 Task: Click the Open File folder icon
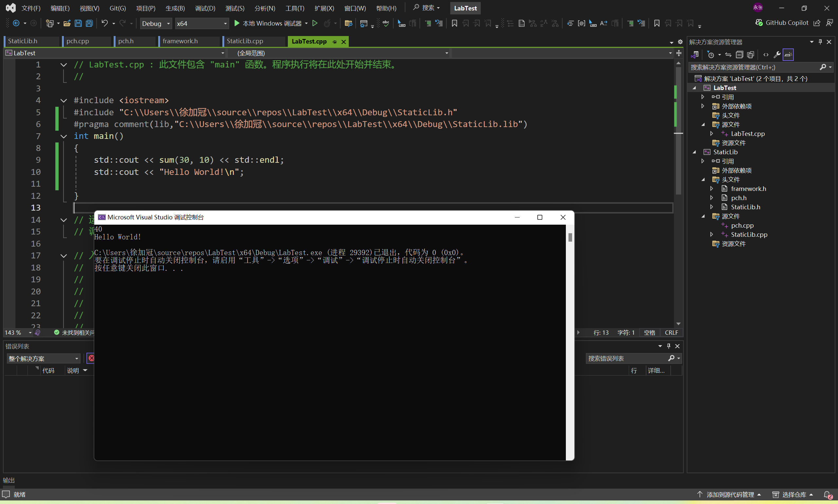pyautogui.click(x=67, y=23)
